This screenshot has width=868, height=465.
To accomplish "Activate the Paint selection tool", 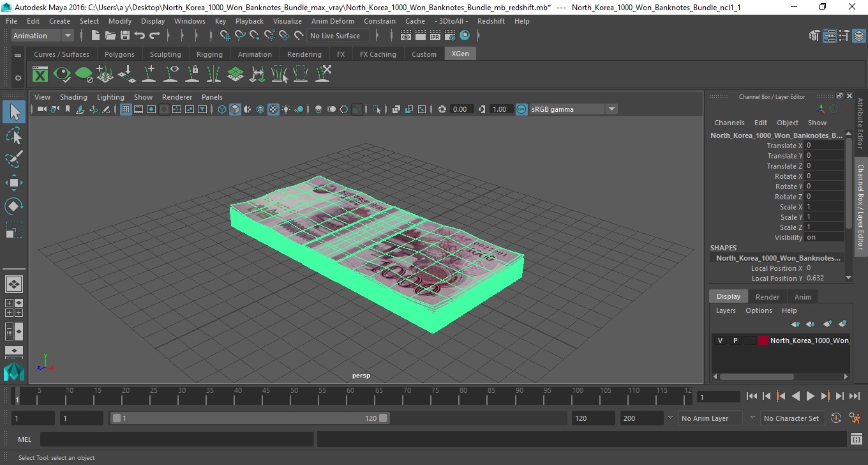I will (14, 158).
